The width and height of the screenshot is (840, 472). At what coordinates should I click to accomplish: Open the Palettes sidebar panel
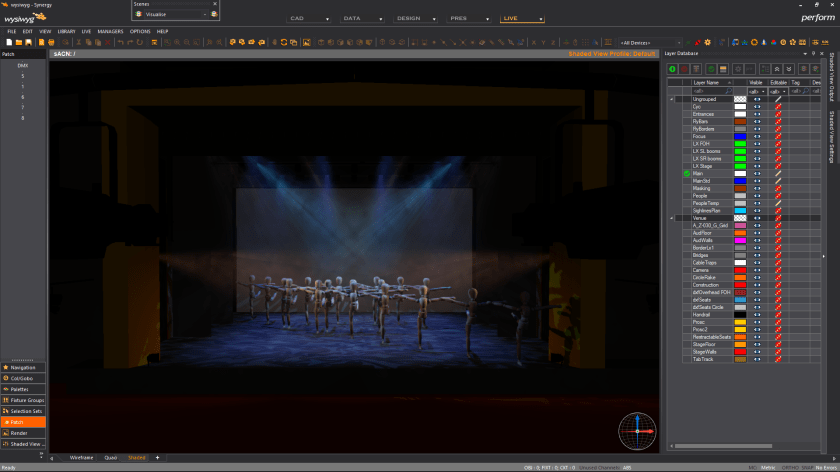(x=24, y=389)
